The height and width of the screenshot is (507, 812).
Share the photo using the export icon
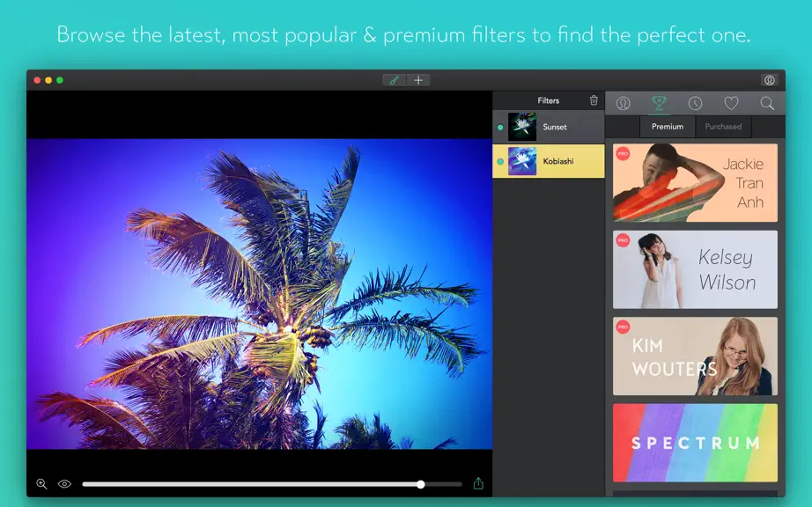[x=478, y=483]
